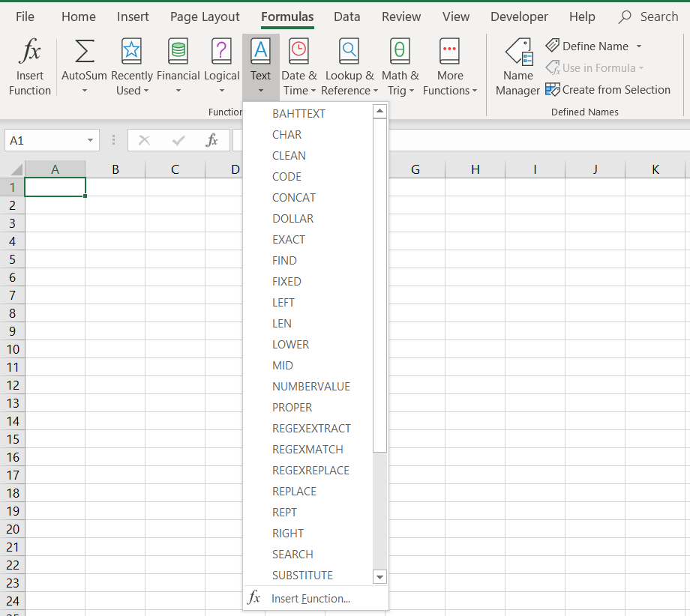Expand the AutoSum dropdown arrow
Viewport: 690px width, 616px height.
(85, 91)
